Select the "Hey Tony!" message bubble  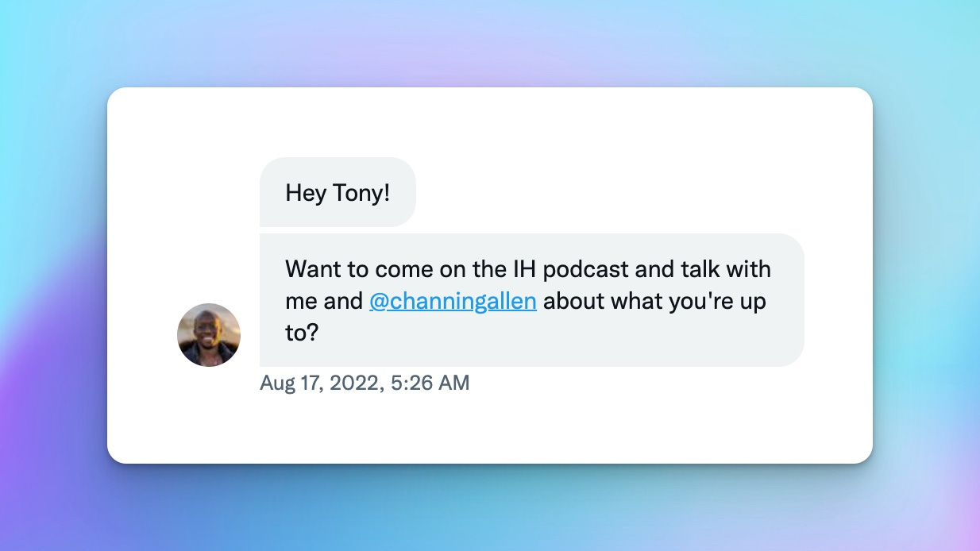pyautogui.click(x=338, y=192)
